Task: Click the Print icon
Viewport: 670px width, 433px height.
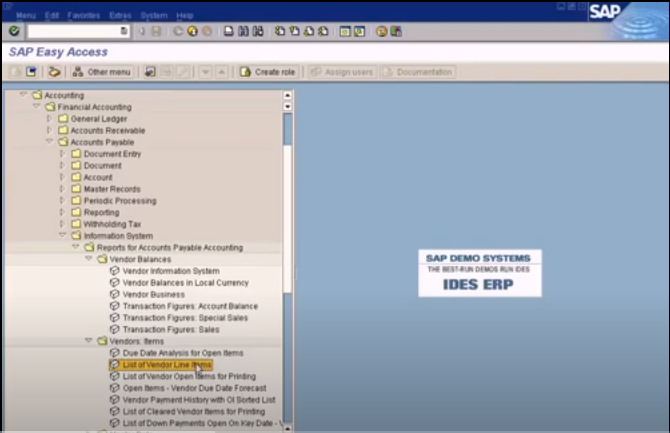Action: point(229,31)
